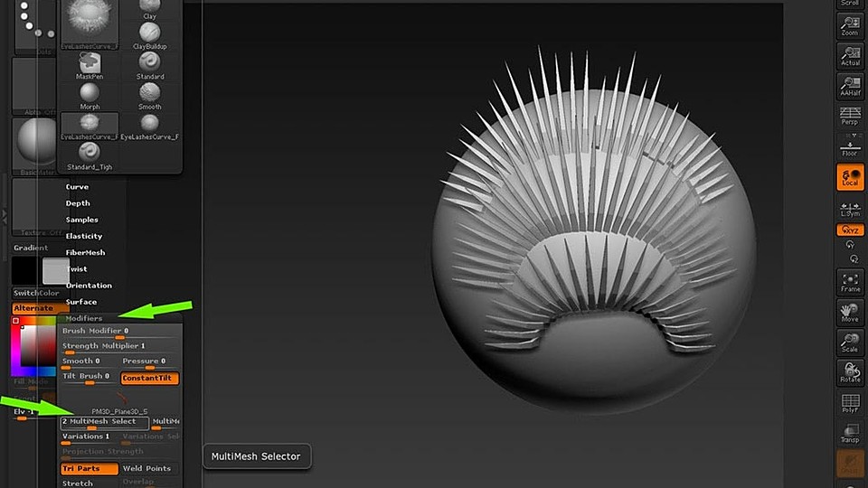This screenshot has height=488, width=868.
Task: Pick the Morph brush
Action: [90, 97]
